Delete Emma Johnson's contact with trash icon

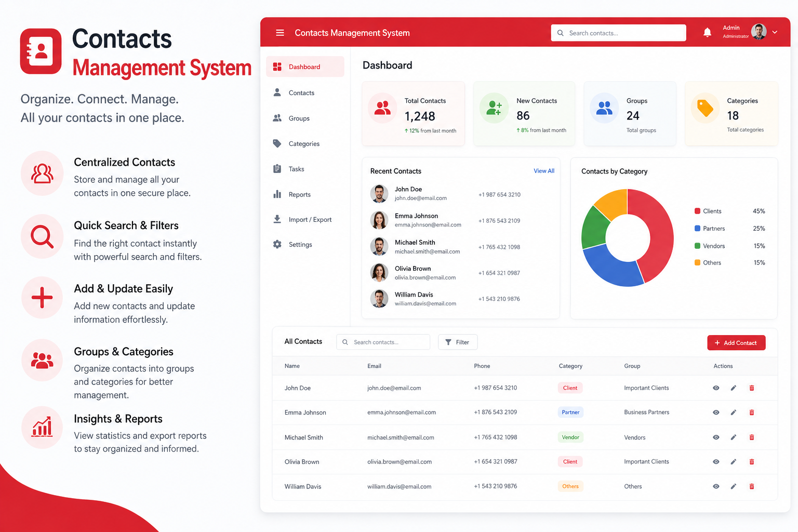(x=752, y=413)
